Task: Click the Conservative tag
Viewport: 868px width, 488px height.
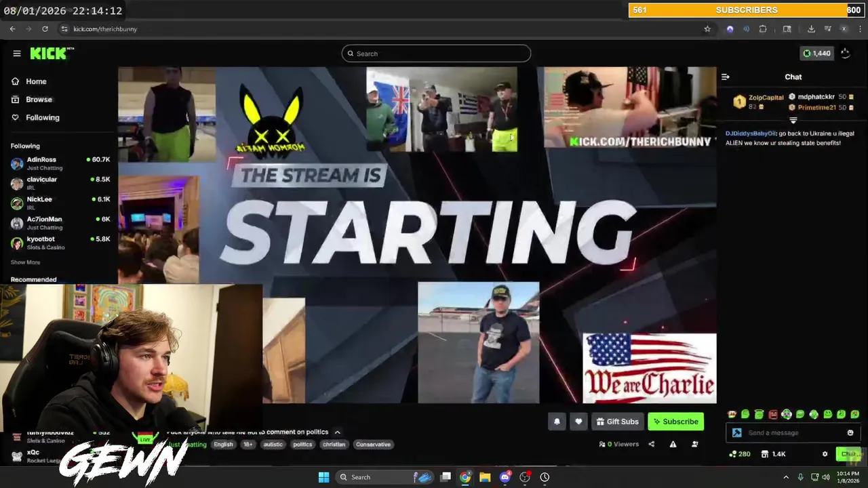Action: [373, 445]
